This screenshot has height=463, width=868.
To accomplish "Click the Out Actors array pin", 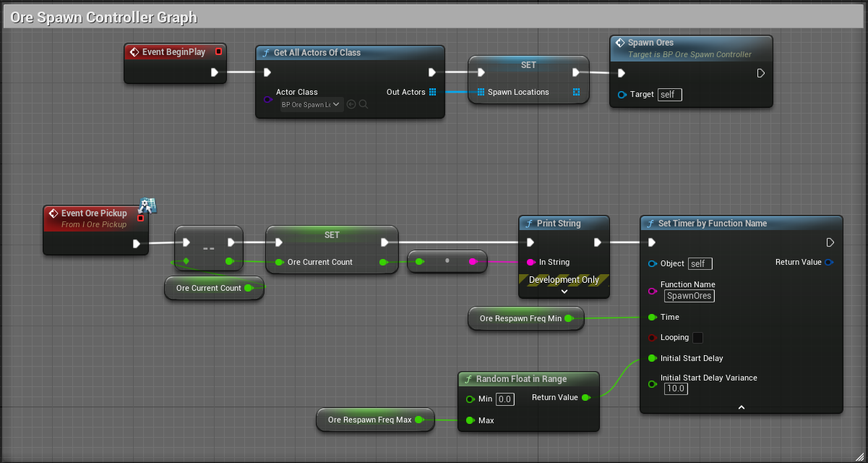I will click(432, 92).
